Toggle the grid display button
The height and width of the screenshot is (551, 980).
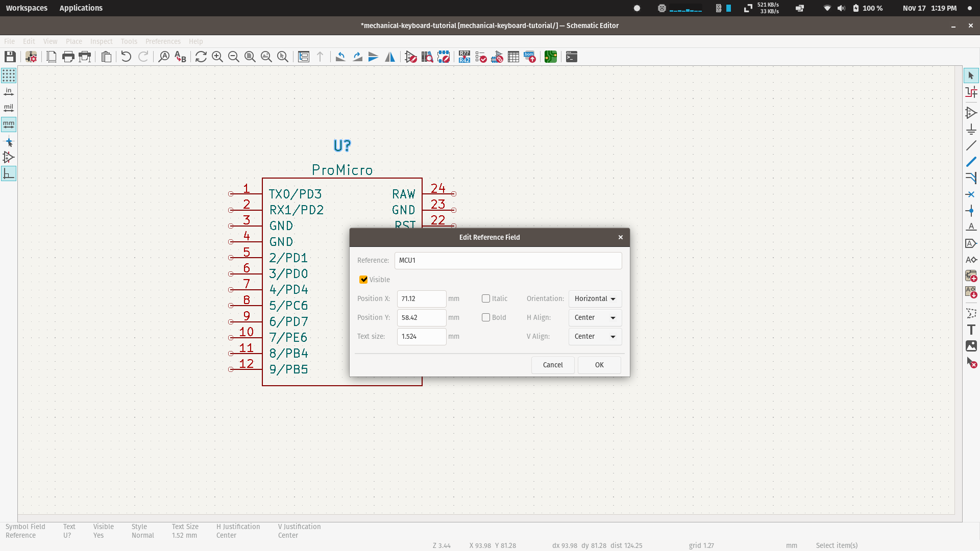[9, 76]
